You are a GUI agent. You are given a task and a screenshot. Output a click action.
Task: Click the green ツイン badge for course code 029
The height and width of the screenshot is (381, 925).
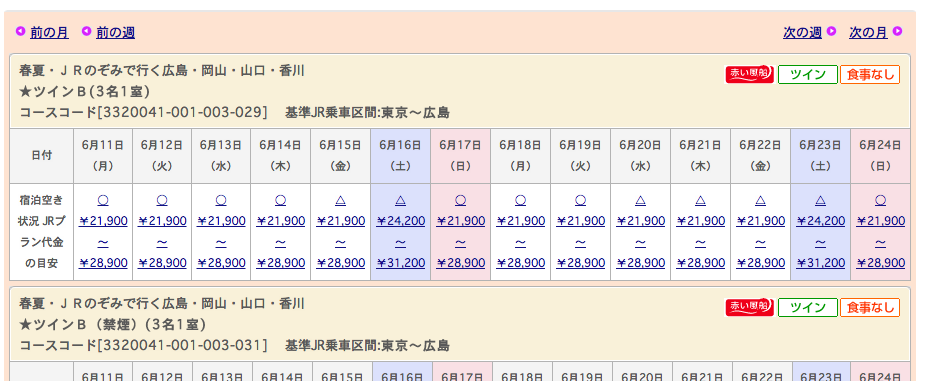tap(808, 74)
